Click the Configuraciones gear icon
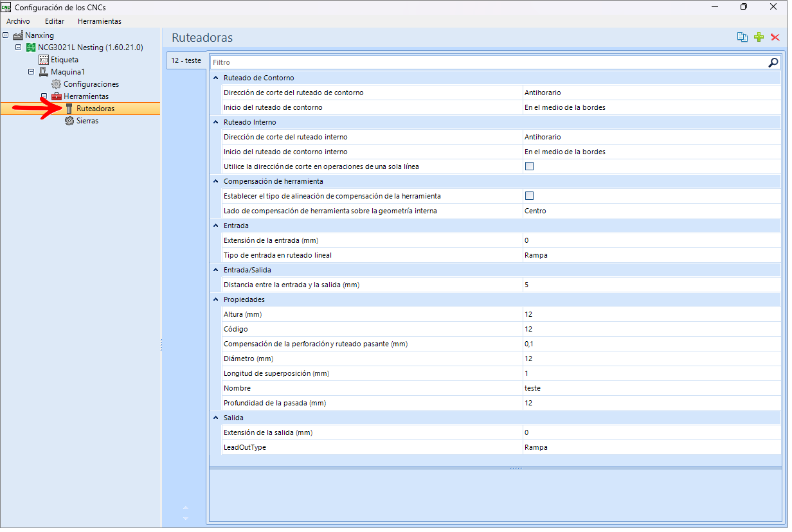Screen dimensions: 792x532 (x=57, y=84)
